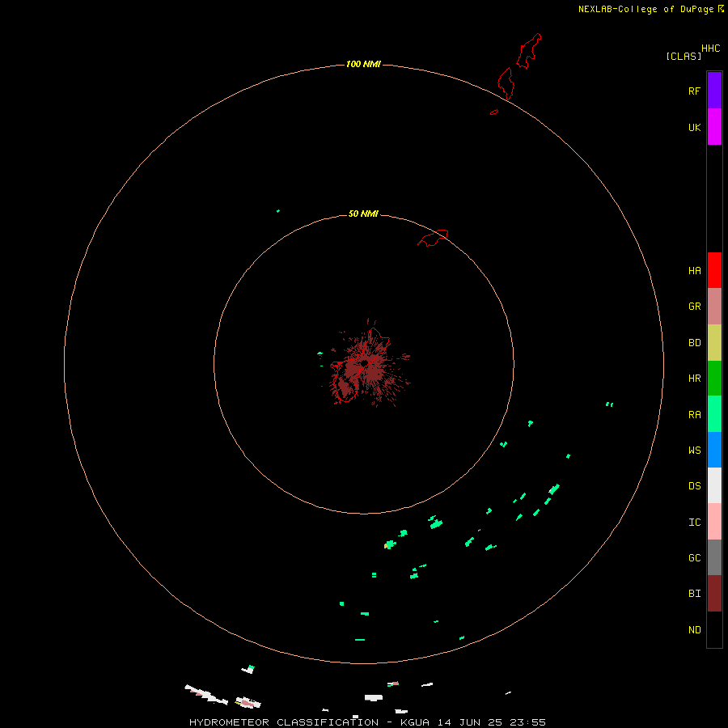Select the IC pink legend swatch

pyautogui.click(x=714, y=522)
